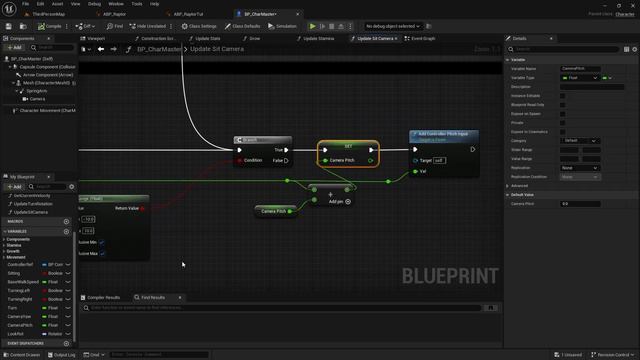The image size is (640, 360).
Task: Add a new macro with plus icon
Action: 67,221
